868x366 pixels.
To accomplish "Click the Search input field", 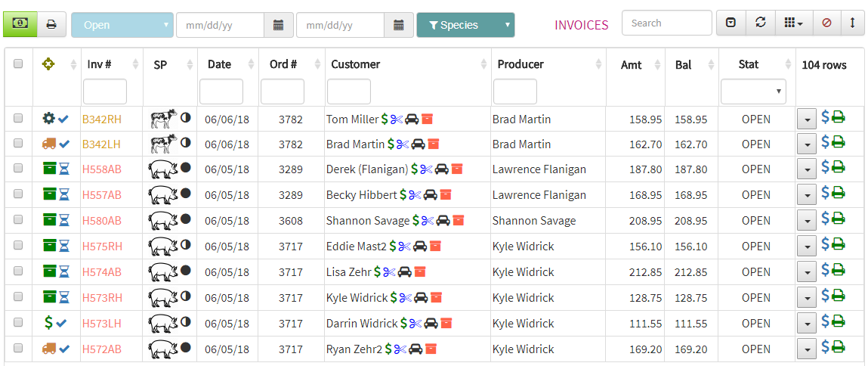I will point(666,23).
